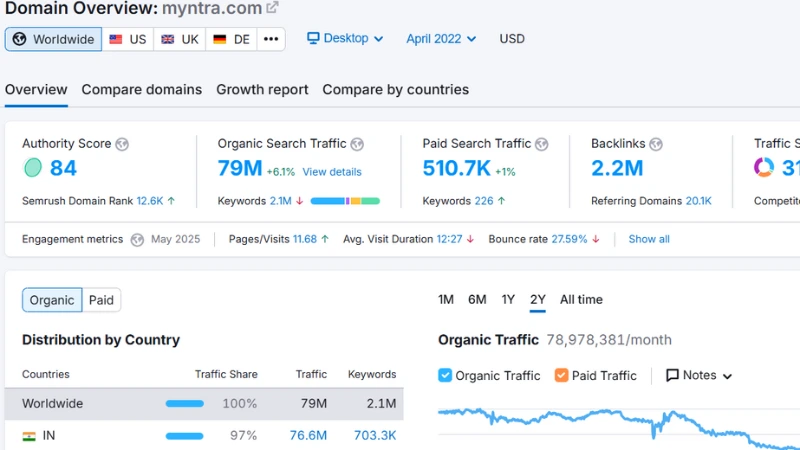Viewport: 800px width, 450px height.
Task: Open the 2.2M backlinks value
Action: (617, 168)
